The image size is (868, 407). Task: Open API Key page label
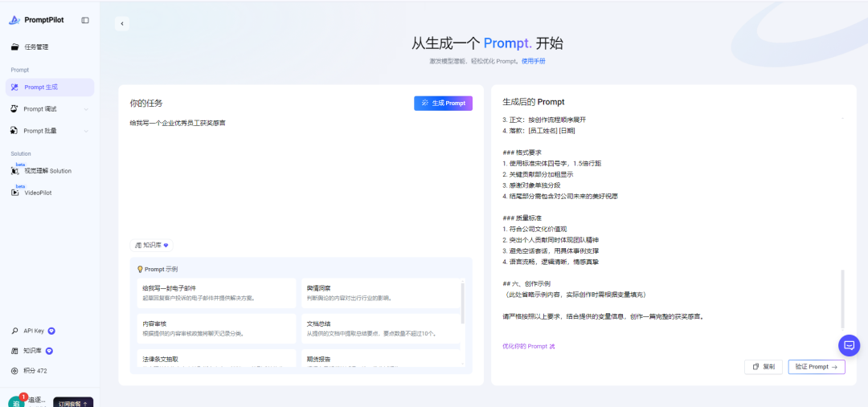click(x=34, y=332)
